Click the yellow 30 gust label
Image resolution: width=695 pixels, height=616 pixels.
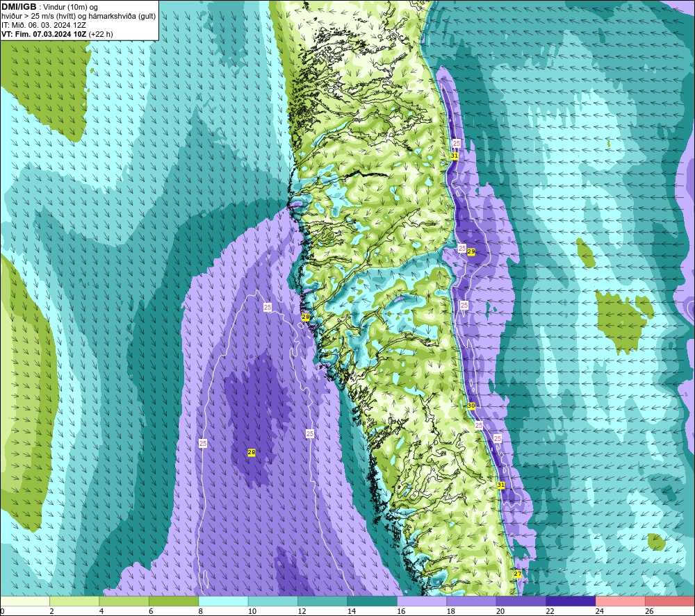coord(471,406)
